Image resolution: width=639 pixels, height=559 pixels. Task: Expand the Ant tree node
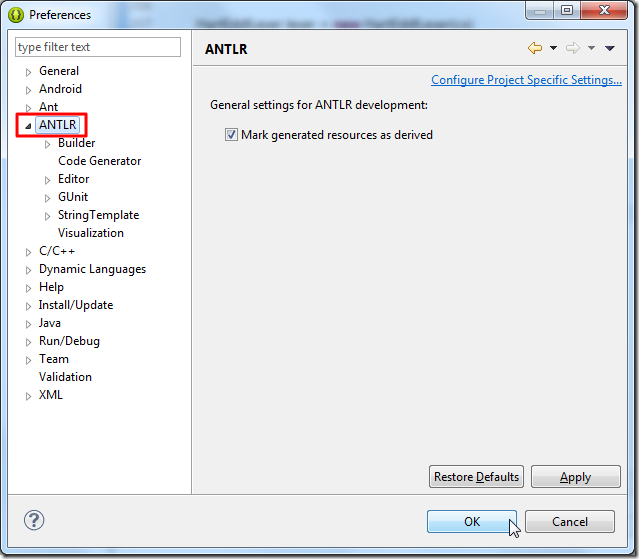28,108
